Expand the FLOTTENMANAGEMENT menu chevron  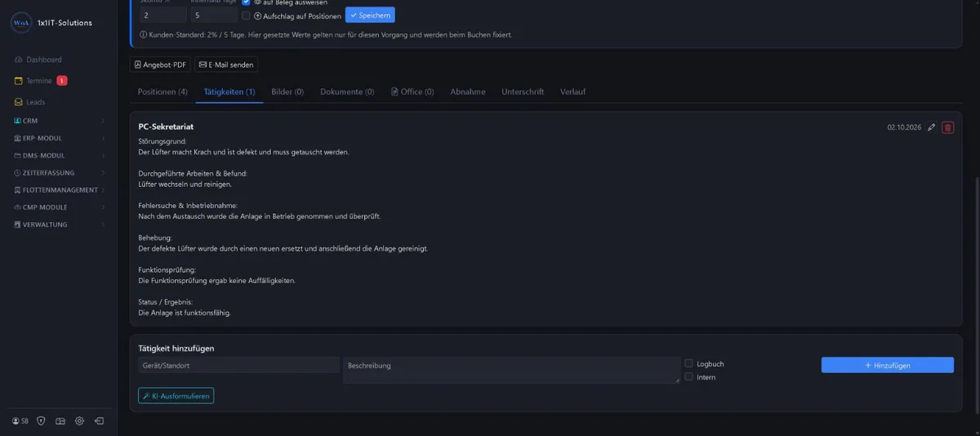[103, 189]
